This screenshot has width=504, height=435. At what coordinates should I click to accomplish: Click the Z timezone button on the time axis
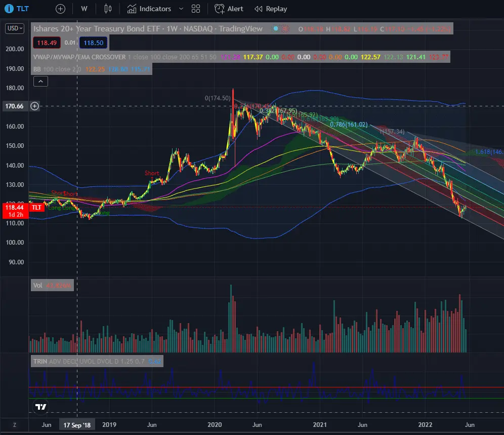(14, 425)
